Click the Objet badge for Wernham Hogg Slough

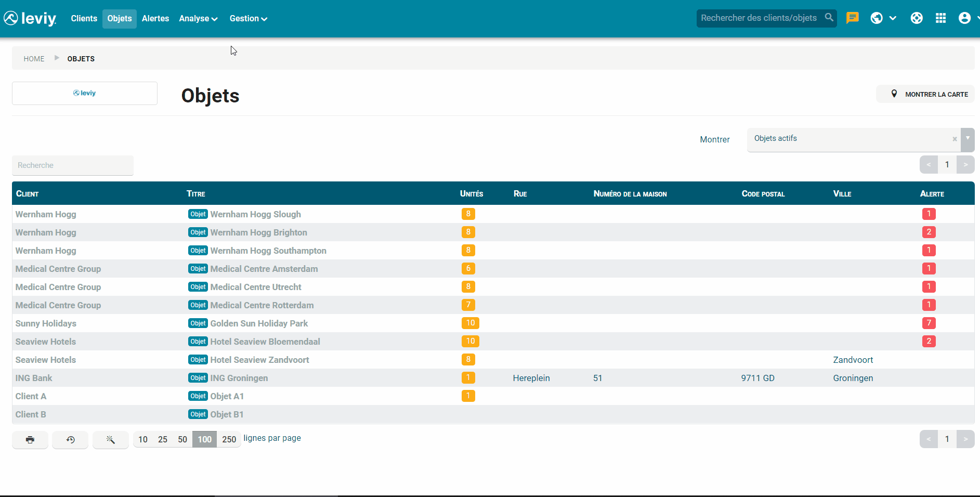(x=198, y=214)
